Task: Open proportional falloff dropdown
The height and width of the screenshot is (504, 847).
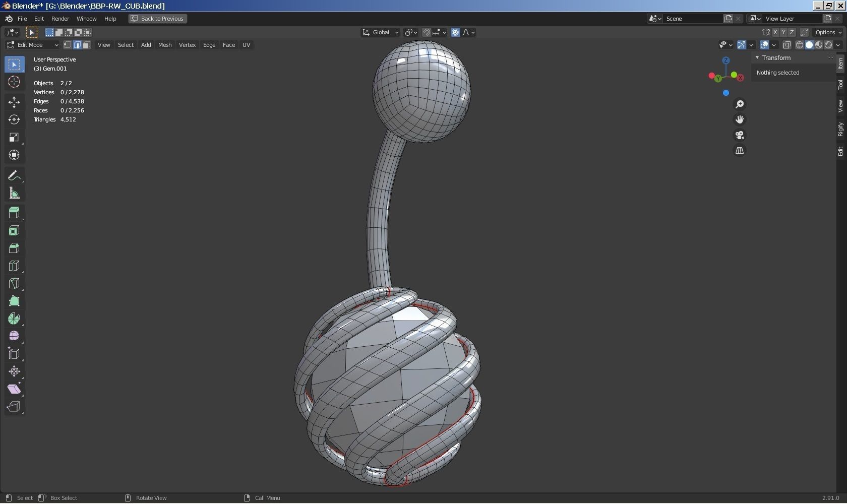Action: click(x=469, y=32)
